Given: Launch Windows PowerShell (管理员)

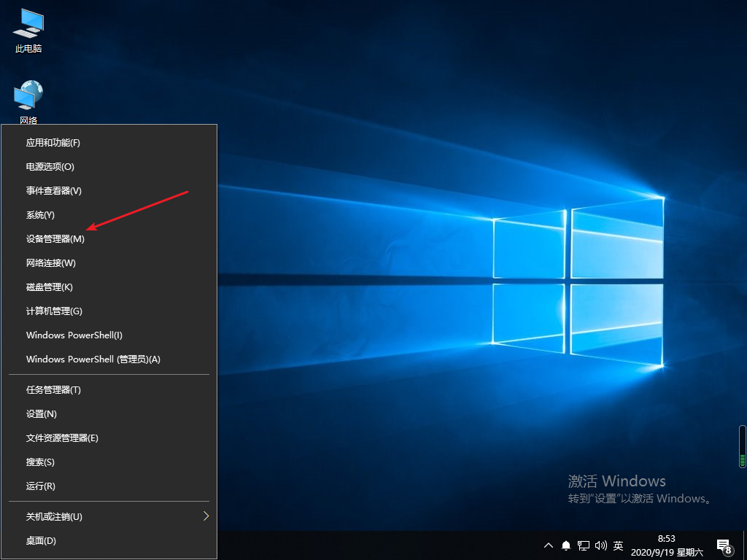Looking at the screenshot, I should click(93, 359).
